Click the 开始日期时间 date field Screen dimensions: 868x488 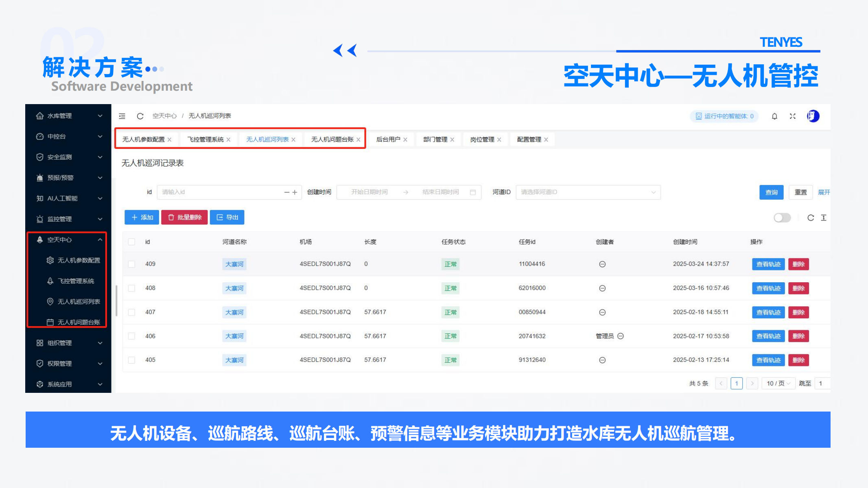click(369, 192)
